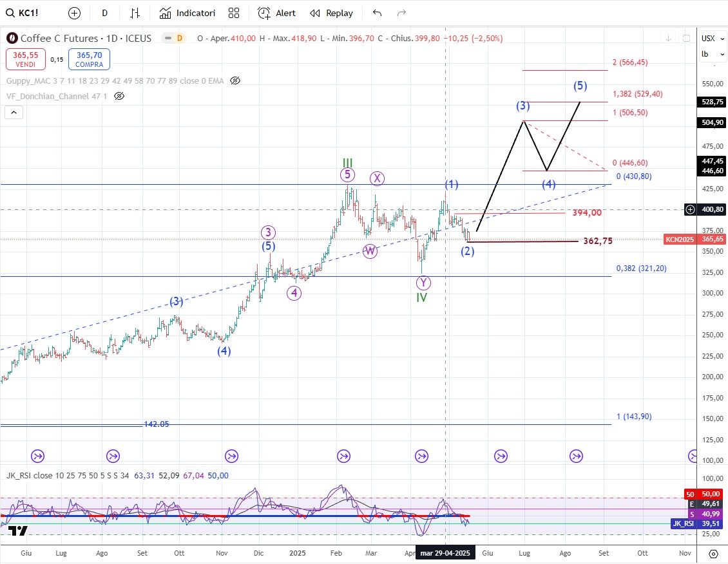728x564 pixels.
Task: Click the fullscreen pane icon top right
Action: (x=686, y=39)
